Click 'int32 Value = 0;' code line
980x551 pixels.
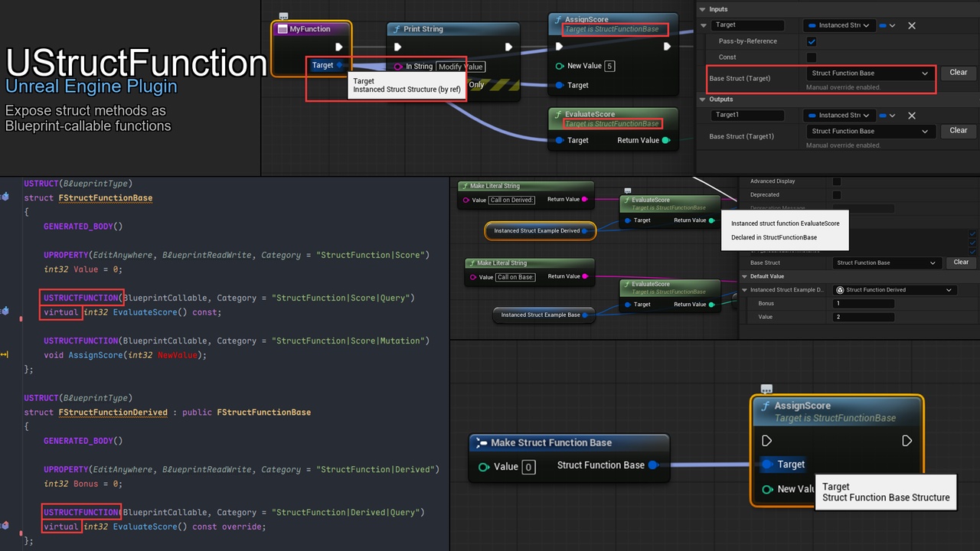click(x=83, y=269)
